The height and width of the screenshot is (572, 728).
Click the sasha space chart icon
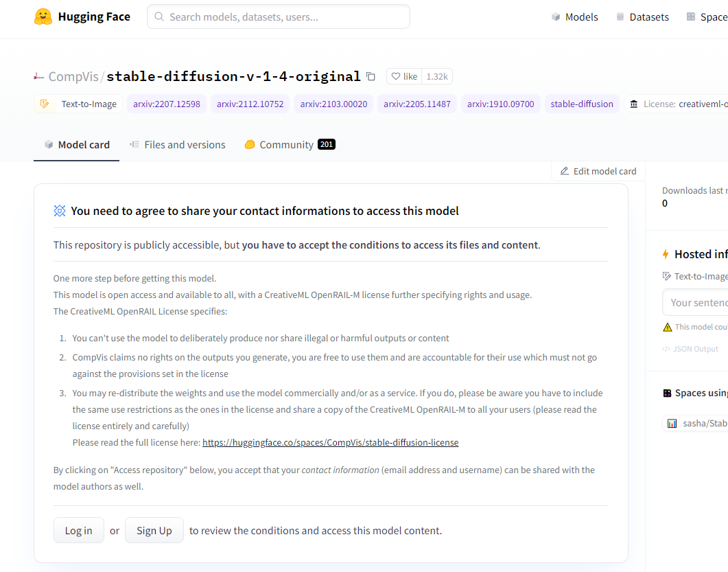coord(672,423)
